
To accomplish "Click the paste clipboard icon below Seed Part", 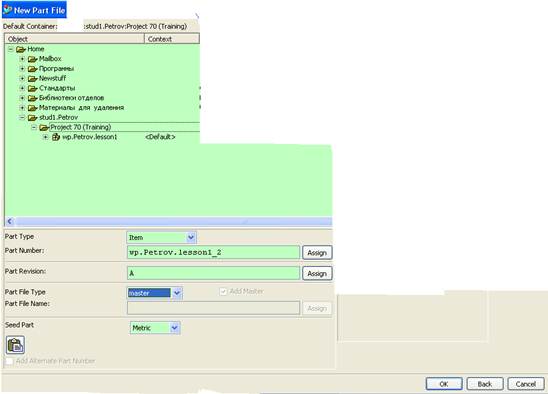I will tap(15, 345).
